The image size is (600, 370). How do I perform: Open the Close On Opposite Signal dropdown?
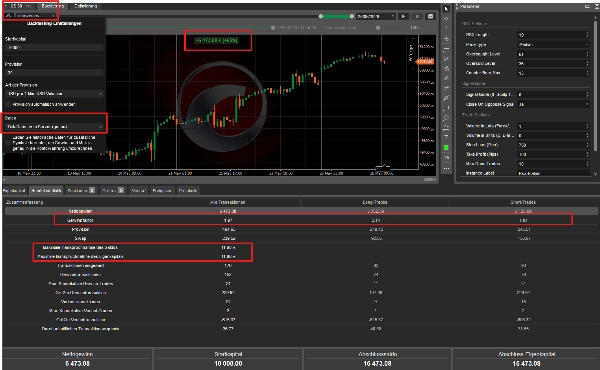click(553, 104)
